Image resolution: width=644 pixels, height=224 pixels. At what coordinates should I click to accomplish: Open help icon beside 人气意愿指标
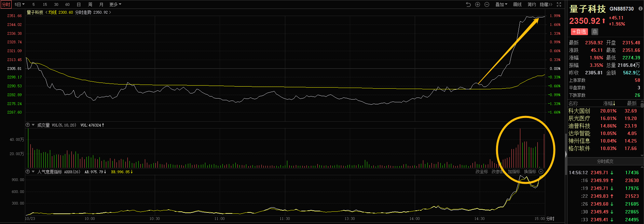click(x=28, y=172)
